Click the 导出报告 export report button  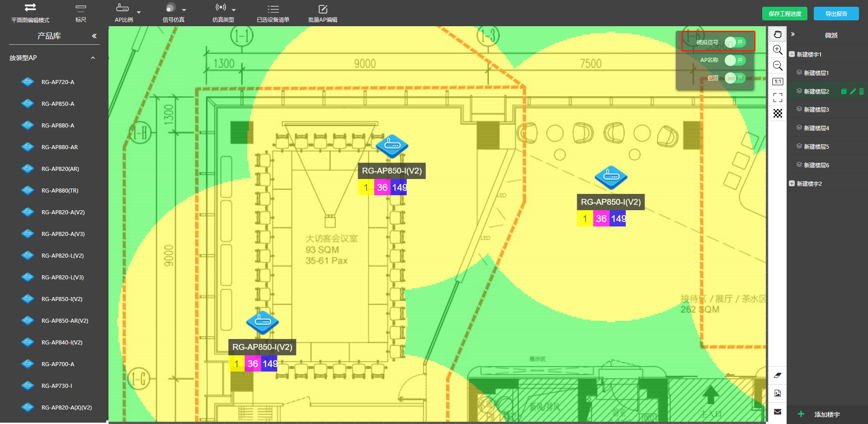836,14
